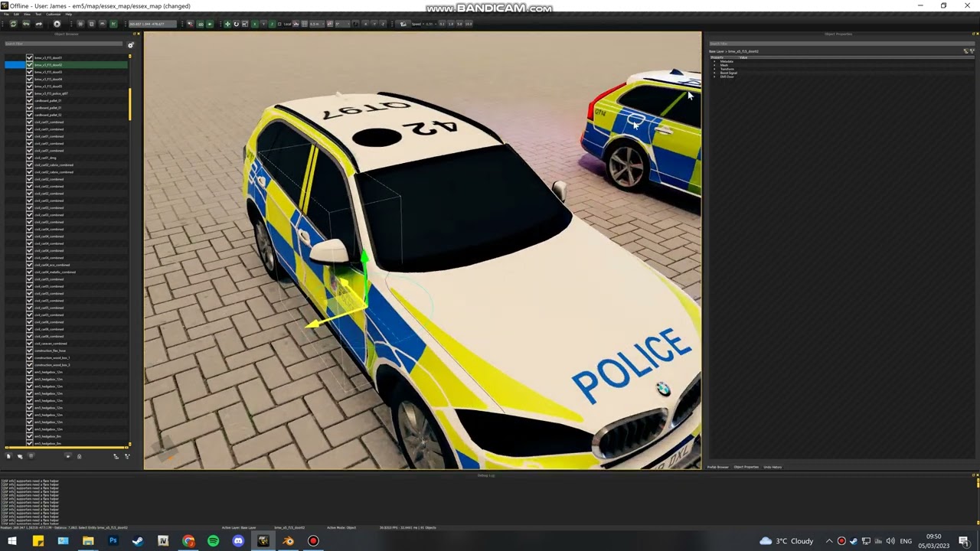Select bmw_x5_f15_police_qt97 entry
The height and width of the screenshot is (551, 980).
pos(51,93)
